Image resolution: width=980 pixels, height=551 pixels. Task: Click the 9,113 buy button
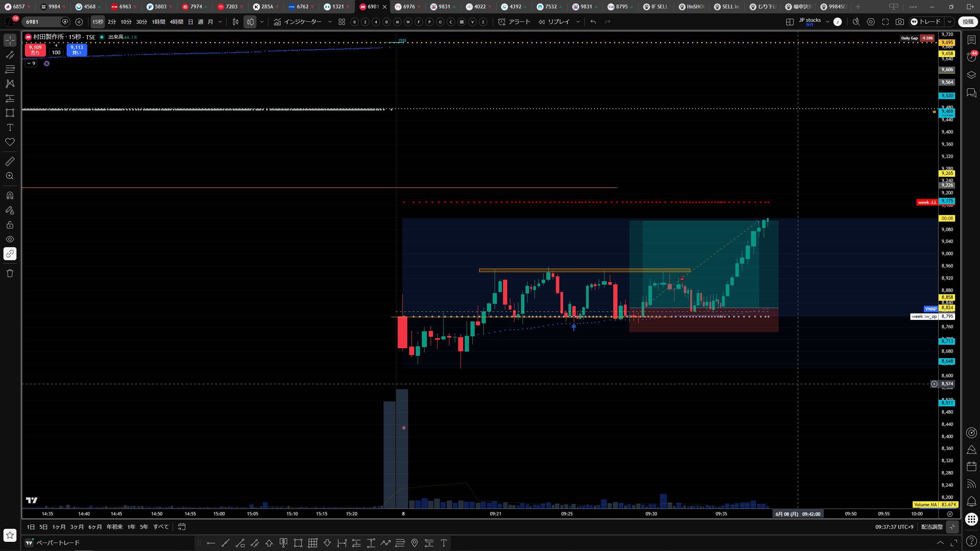click(x=77, y=50)
